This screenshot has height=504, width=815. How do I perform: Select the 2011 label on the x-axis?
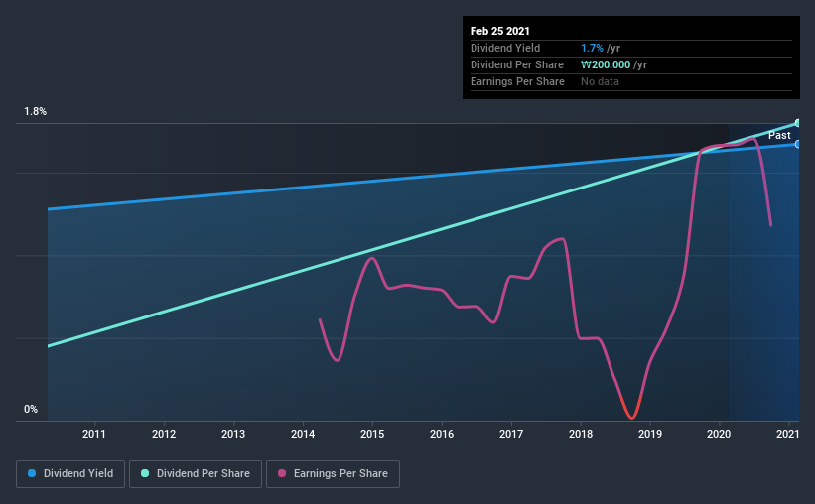pos(94,434)
